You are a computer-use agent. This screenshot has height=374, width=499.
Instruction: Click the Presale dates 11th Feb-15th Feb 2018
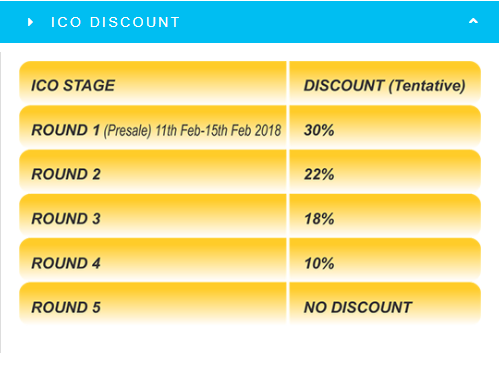218,130
